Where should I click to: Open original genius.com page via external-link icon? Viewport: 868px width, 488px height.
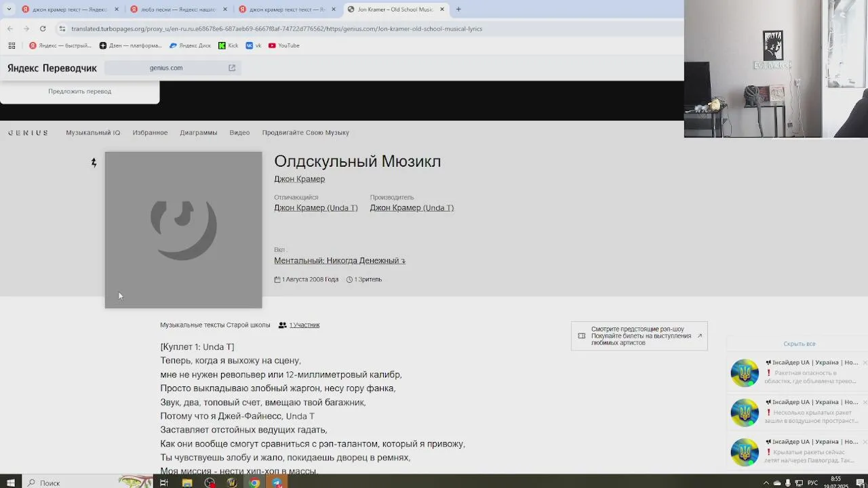tap(232, 68)
